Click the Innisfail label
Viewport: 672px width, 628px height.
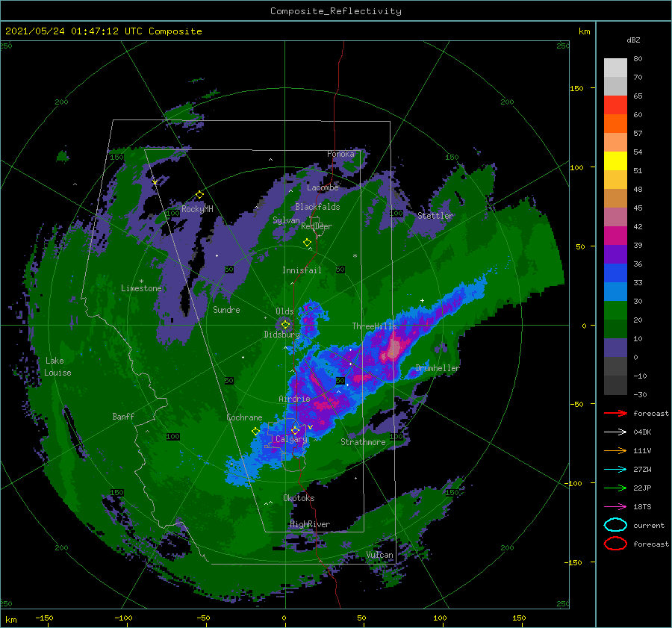pyautogui.click(x=302, y=270)
